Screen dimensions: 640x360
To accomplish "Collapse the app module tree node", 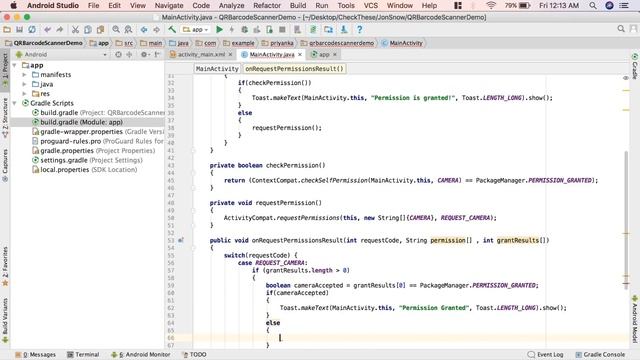I will click(x=15, y=65).
